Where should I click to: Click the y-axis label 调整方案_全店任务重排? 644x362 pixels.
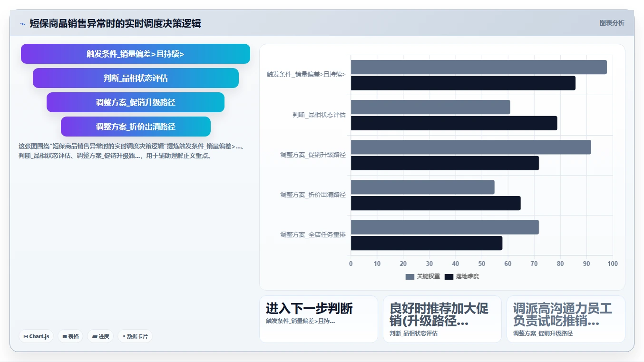click(x=313, y=235)
